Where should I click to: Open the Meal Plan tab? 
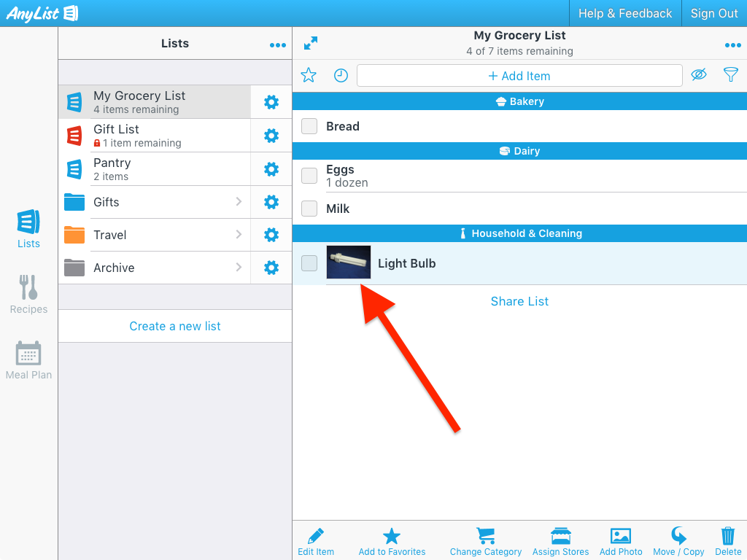[28, 359]
